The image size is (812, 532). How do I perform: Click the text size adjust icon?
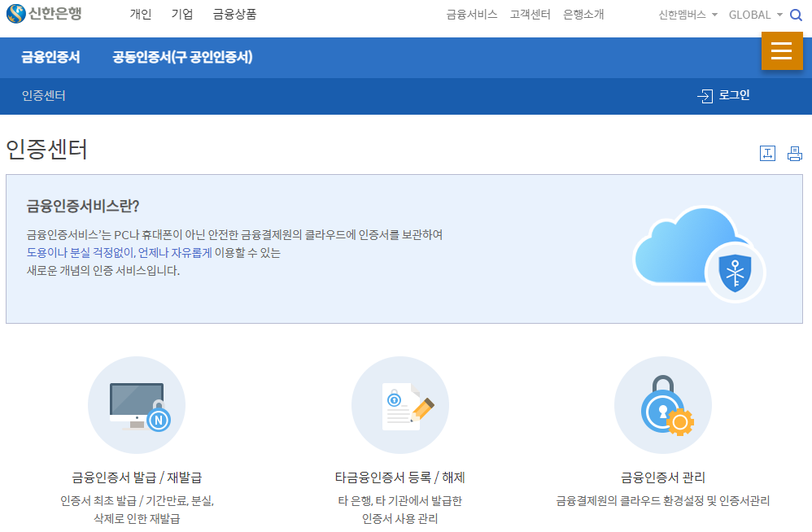(767, 153)
